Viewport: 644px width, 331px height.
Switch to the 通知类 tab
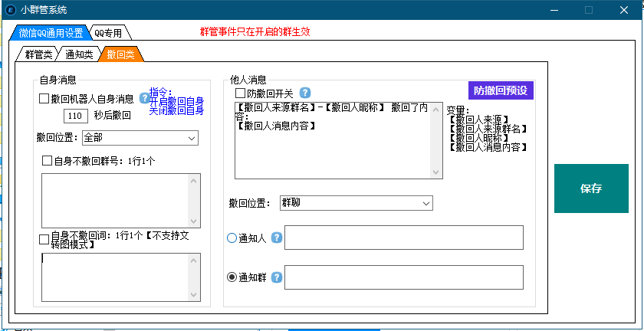(79, 54)
